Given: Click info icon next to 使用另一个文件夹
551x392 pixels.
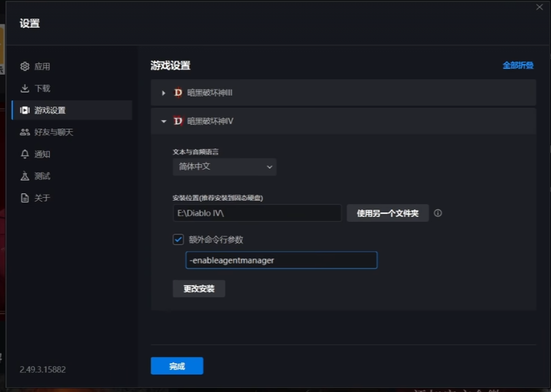Looking at the screenshot, I should click(x=438, y=213).
